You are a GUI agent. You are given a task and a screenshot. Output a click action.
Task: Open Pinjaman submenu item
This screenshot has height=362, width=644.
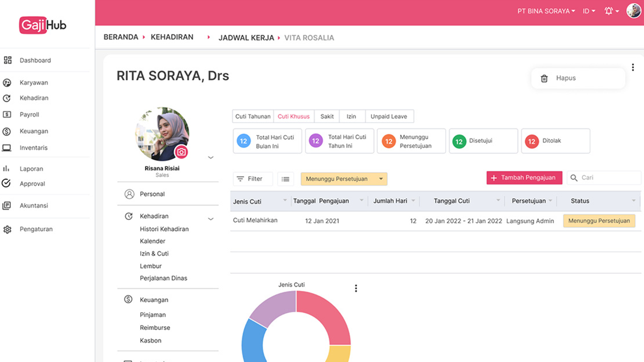[153, 315]
